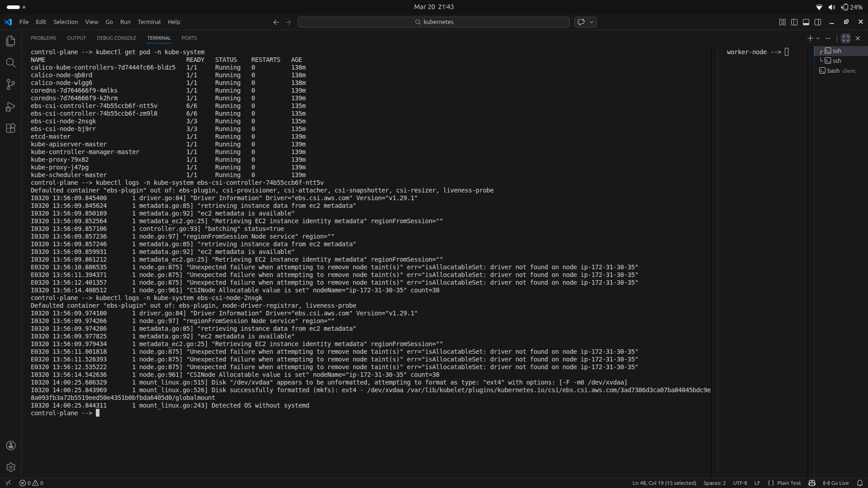Open the Copilot chat icon
The image size is (868, 488).
(x=581, y=22)
